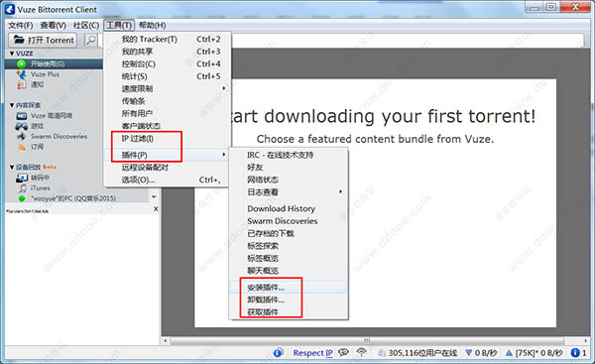Click the HD network icon in sidebar

(22, 116)
